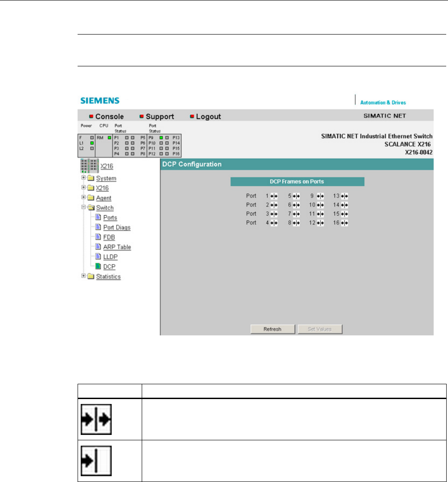Click the P9 green port status LED
Image resolution: width=448 pixels, height=482 pixels.
coord(161,138)
